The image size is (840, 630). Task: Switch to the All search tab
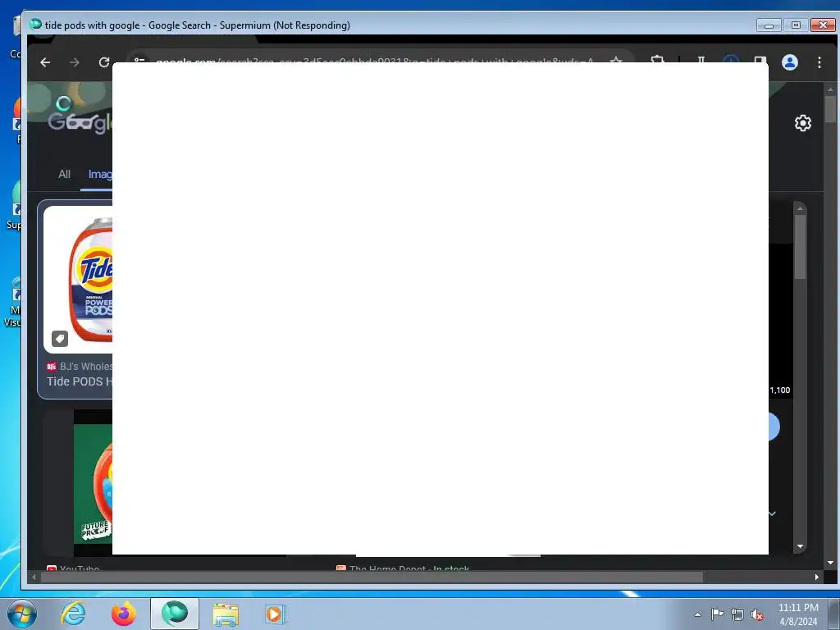tap(64, 174)
